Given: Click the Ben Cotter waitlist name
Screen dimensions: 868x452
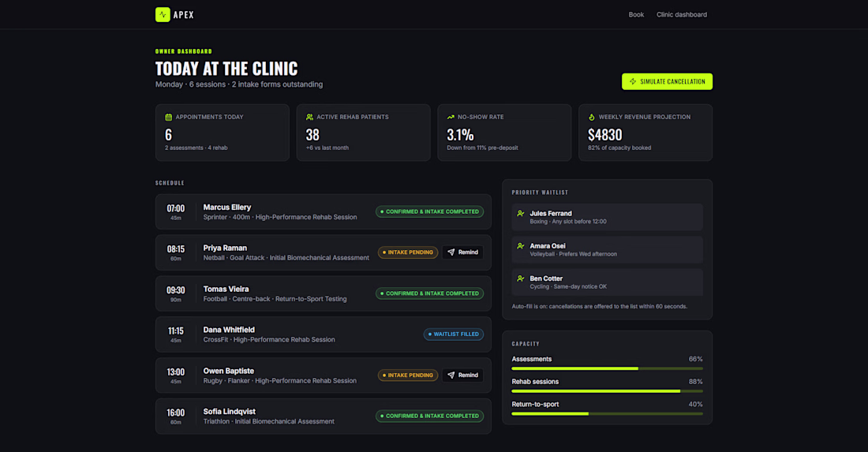Looking at the screenshot, I should 546,278.
